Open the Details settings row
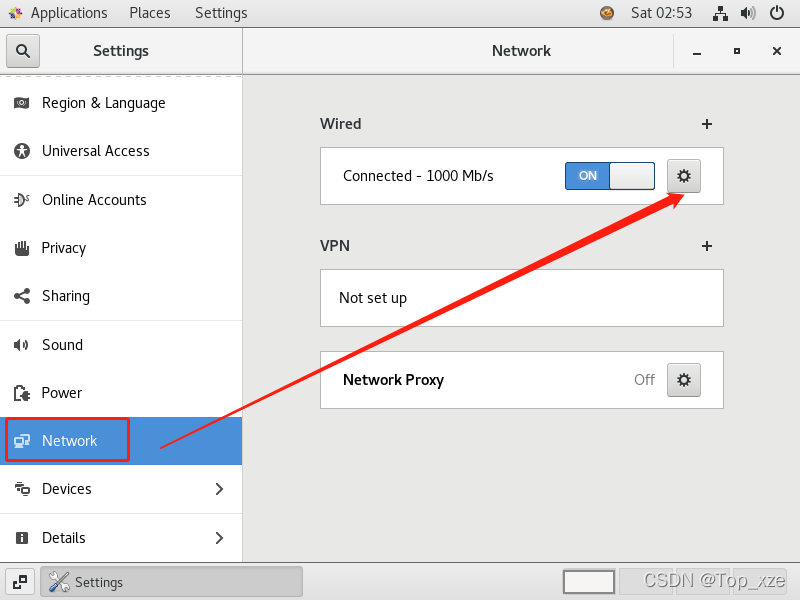Screen dimensions: 800x600 point(121,538)
